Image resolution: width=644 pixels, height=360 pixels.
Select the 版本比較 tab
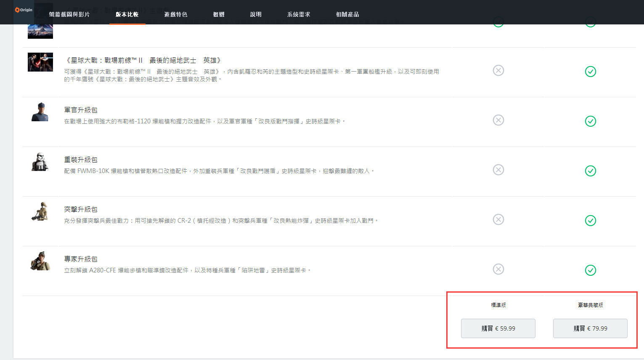coord(127,14)
